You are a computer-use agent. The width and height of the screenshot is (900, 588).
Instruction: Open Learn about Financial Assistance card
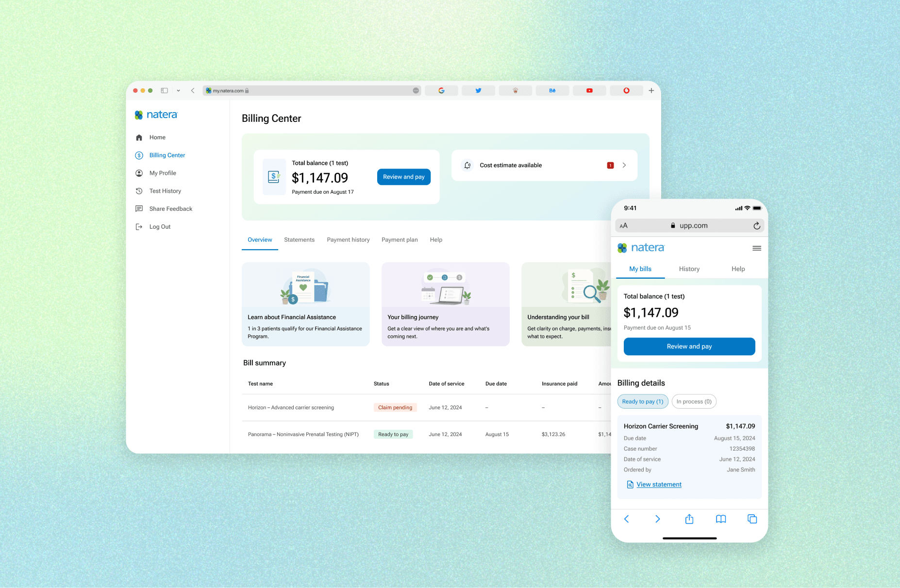tap(306, 304)
